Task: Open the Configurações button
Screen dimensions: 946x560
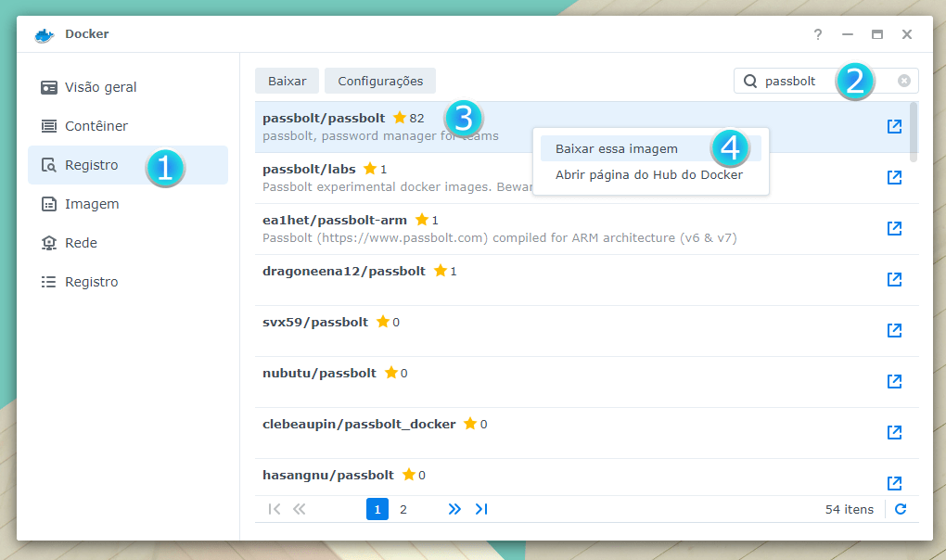Action: tap(379, 81)
